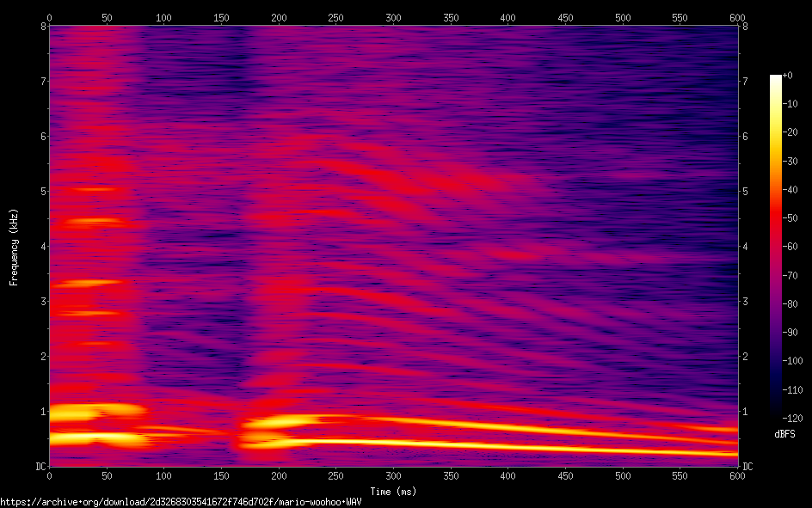Select the 300 tick on bottom time axis

coord(393,474)
